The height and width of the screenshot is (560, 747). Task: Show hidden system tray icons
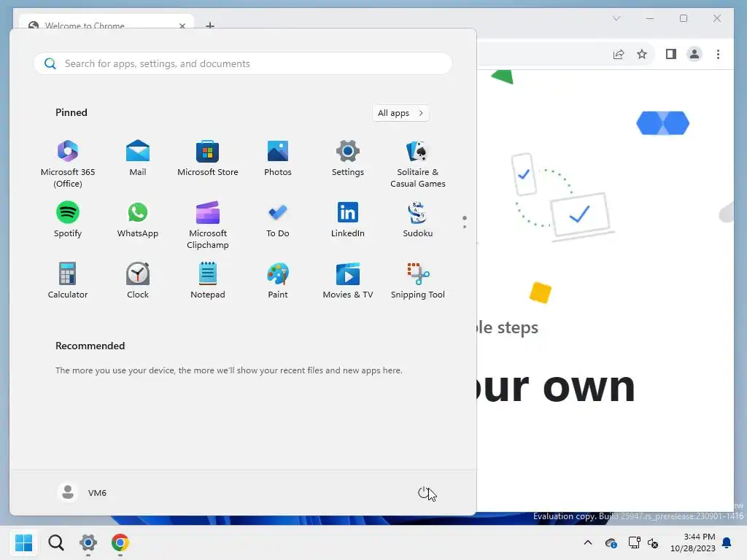tap(588, 542)
